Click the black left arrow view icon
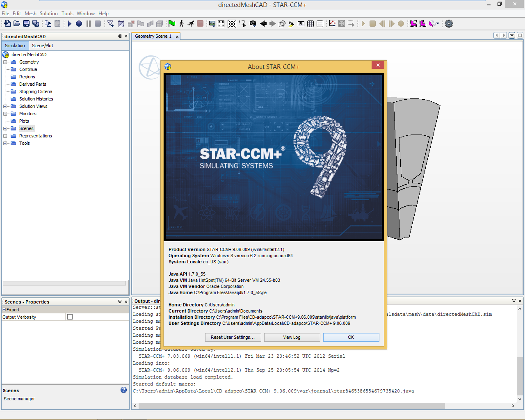This screenshot has height=420, width=525. click(263, 24)
